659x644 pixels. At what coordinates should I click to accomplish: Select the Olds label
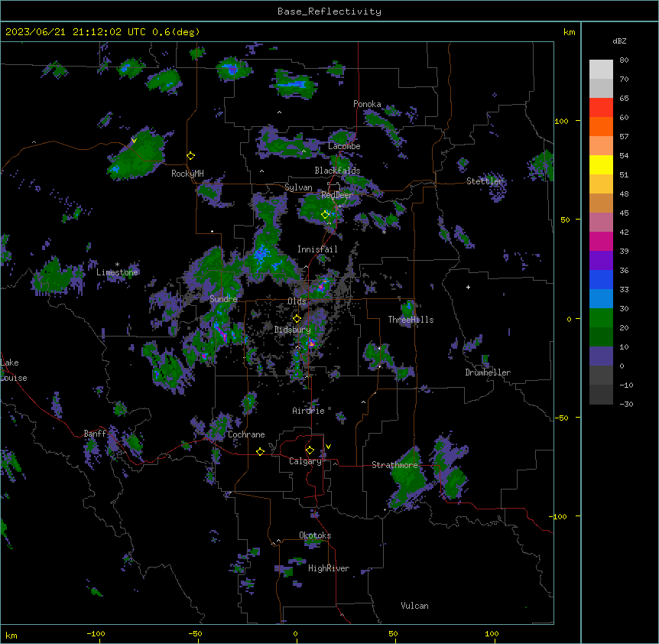coord(297,301)
